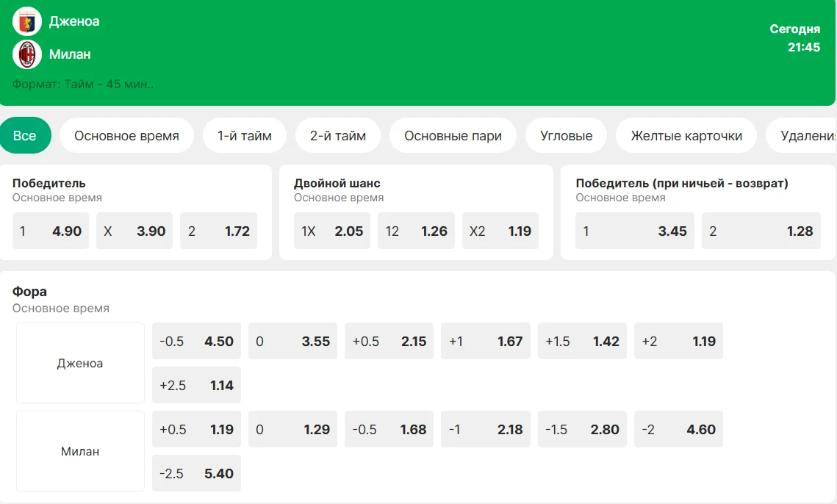Image resolution: width=837 pixels, height=504 pixels.
Task: Select double chance 12 at 1.26
Action: pos(416,231)
